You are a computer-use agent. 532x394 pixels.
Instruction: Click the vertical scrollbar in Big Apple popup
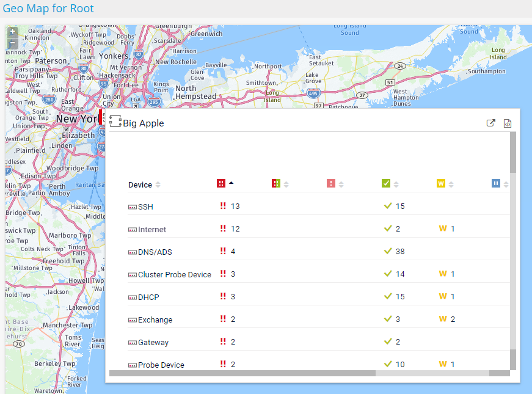click(513, 153)
